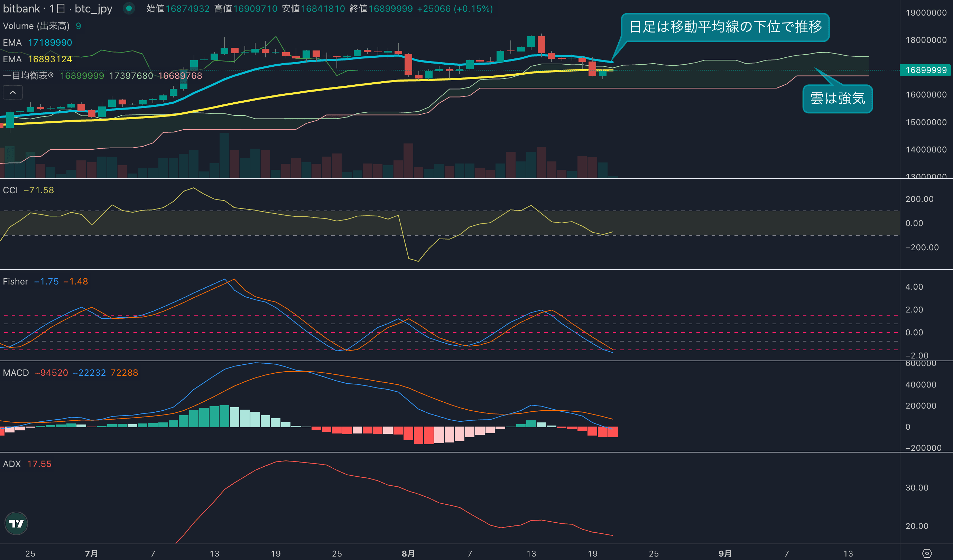Click the current price label 16899999
This screenshot has height=560, width=953.
pyautogui.click(x=925, y=70)
